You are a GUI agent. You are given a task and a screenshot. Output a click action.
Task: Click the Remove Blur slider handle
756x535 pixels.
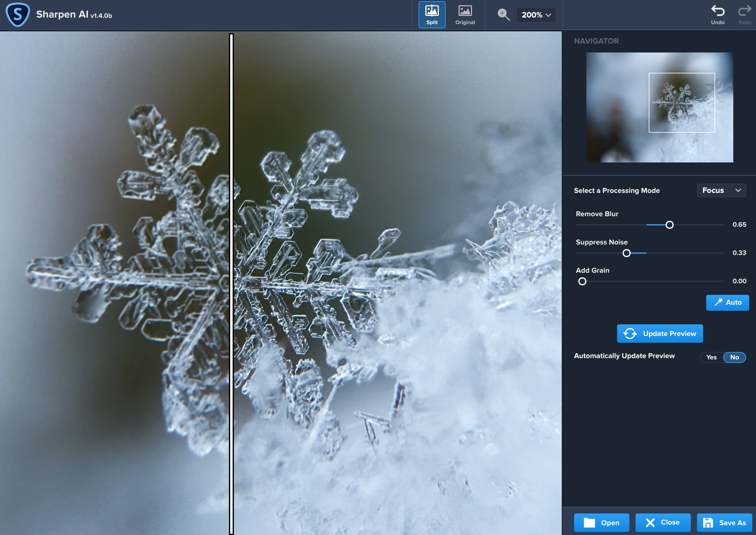(x=669, y=225)
